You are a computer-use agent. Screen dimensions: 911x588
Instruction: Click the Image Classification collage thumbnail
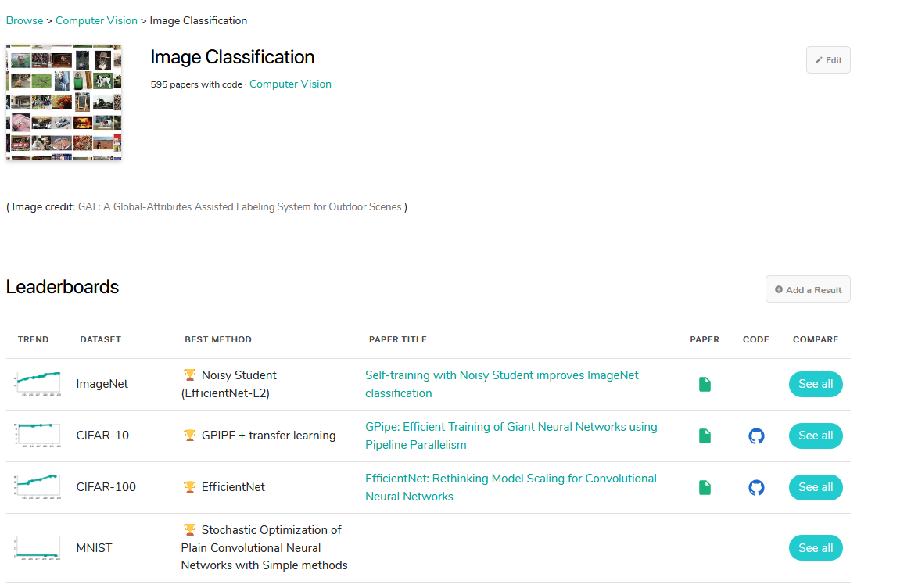point(64,102)
